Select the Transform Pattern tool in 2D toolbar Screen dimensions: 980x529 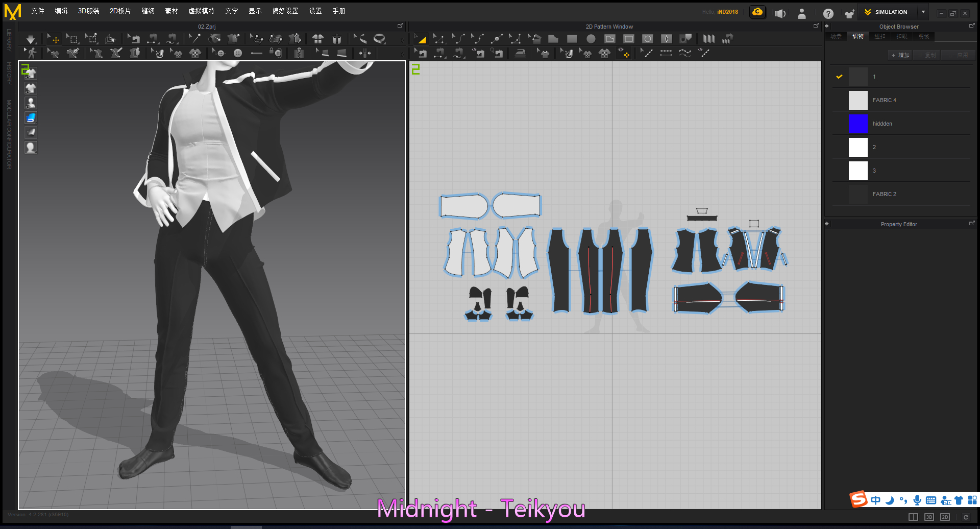coord(421,38)
